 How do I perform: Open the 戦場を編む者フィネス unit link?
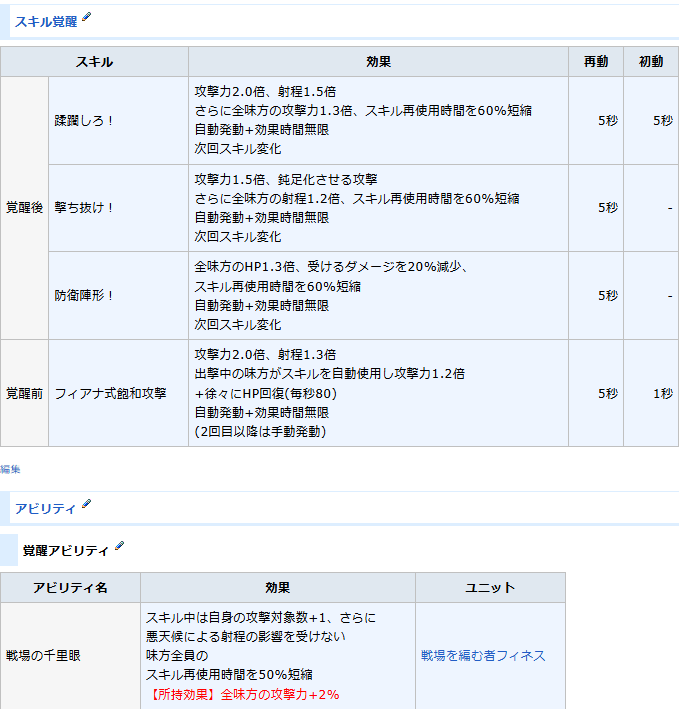point(483,656)
